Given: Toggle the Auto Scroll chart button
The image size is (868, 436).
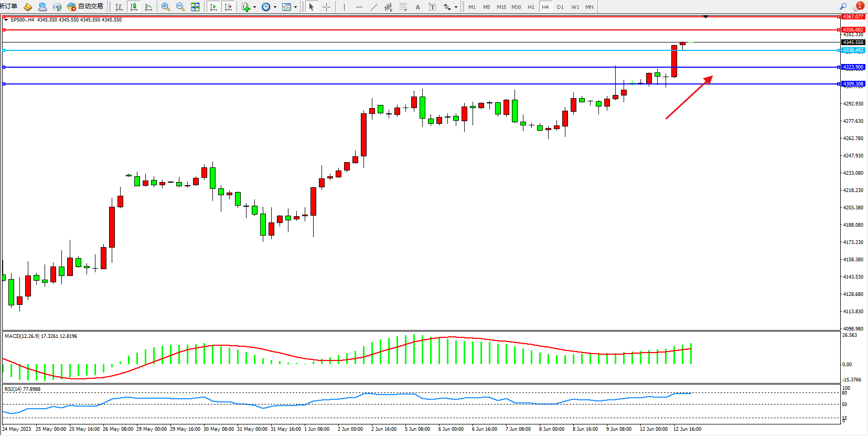Looking at the screenshot, I should point(213,7).
